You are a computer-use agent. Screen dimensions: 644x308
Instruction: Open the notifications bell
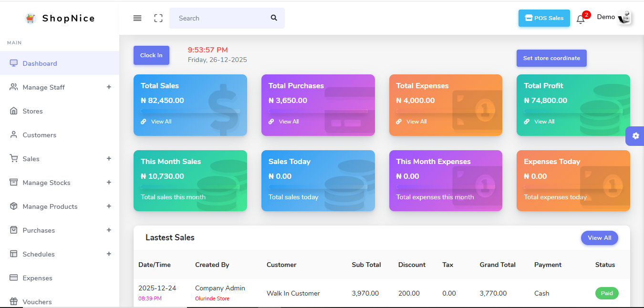click(x=581, y=19)
